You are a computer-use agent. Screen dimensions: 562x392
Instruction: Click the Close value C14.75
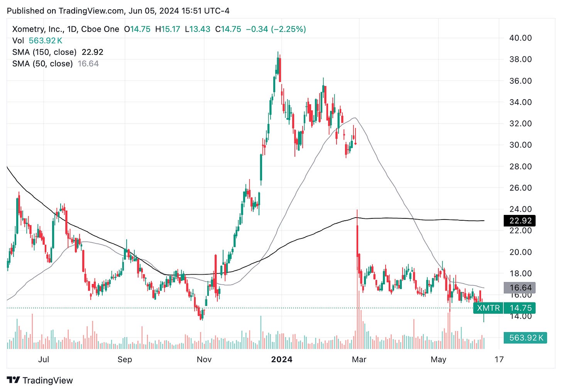pyautogui.click(x=228, y=29)
